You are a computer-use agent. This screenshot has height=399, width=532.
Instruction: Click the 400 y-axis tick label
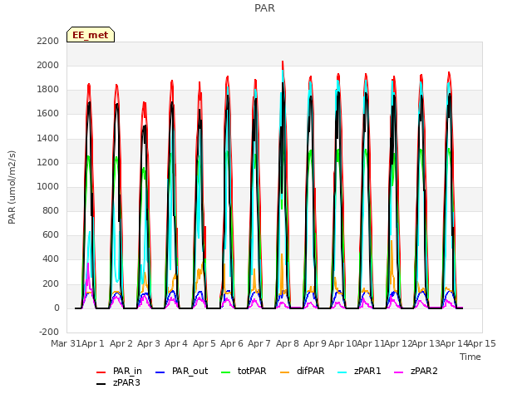[51, 259]
